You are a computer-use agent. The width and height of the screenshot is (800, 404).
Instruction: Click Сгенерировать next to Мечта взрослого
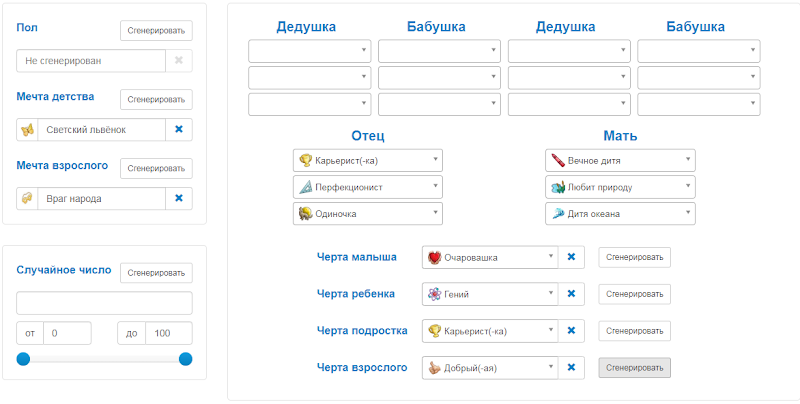click(156, 168)
